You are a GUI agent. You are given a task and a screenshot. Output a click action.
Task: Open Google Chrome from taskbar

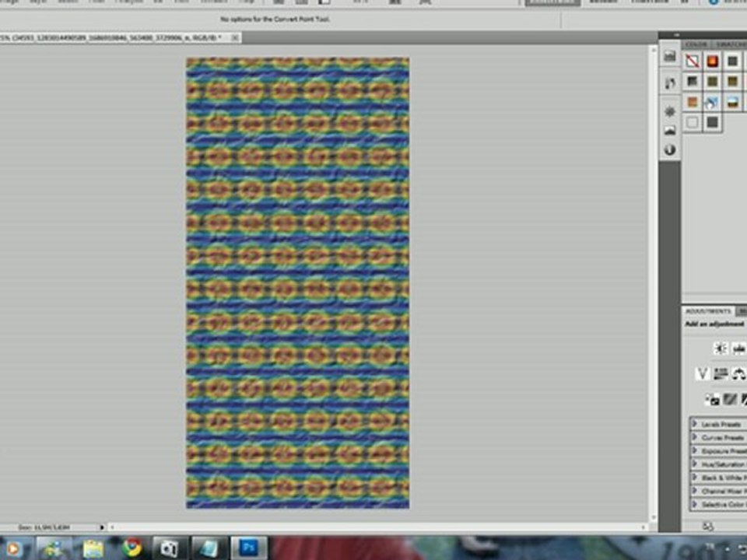coord(132,548)
